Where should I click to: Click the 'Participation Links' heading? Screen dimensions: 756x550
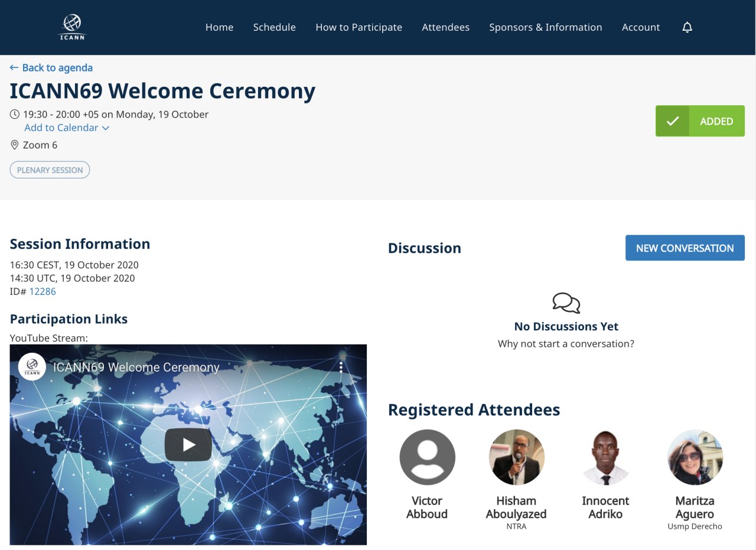[x=69, y=319]
